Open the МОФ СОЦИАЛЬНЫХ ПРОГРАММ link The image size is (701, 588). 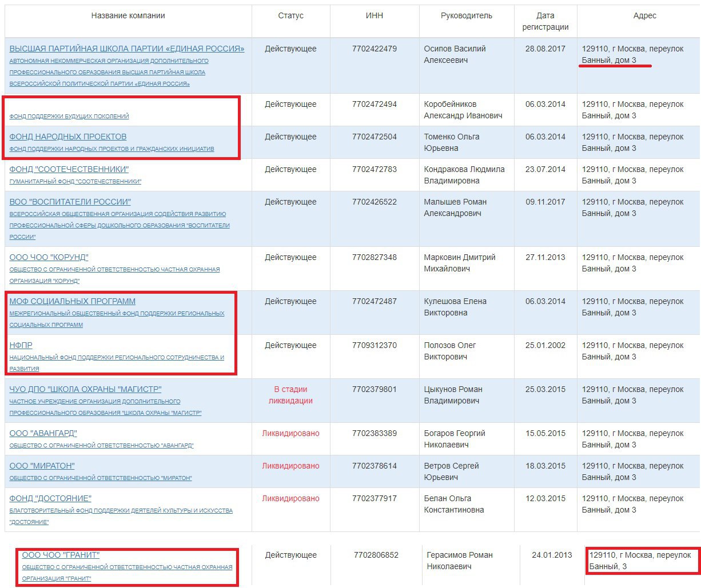click(x=73, y=301)
